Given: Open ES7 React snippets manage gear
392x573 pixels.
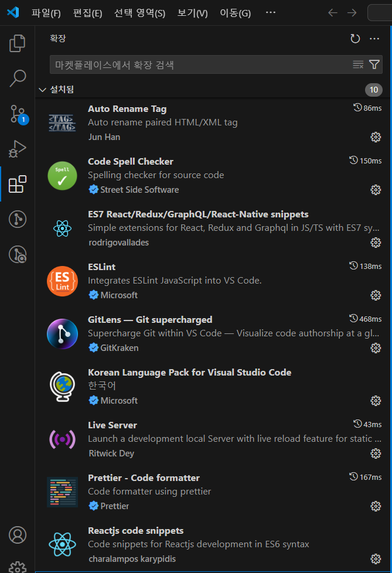Looking at the screenshot, I should [x=376, y=243].
